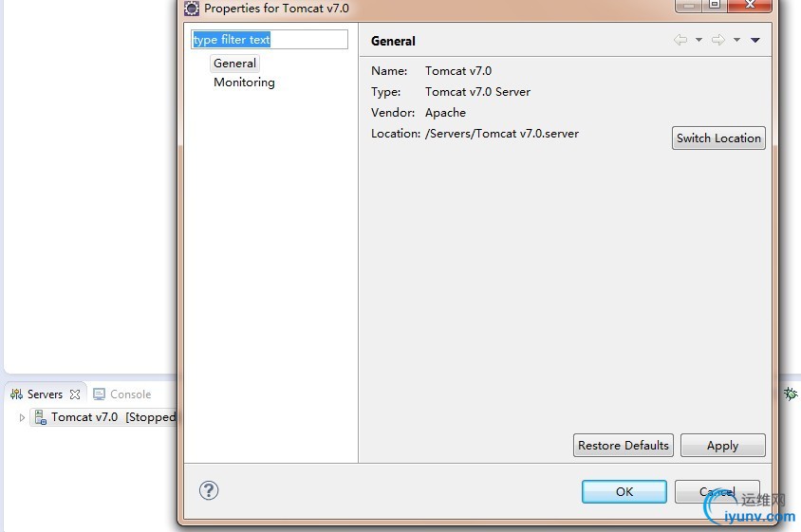Click the Vendor value Apache
This screenshot has width=801, height=532.
pyautogui.click(x=445, y=112)
